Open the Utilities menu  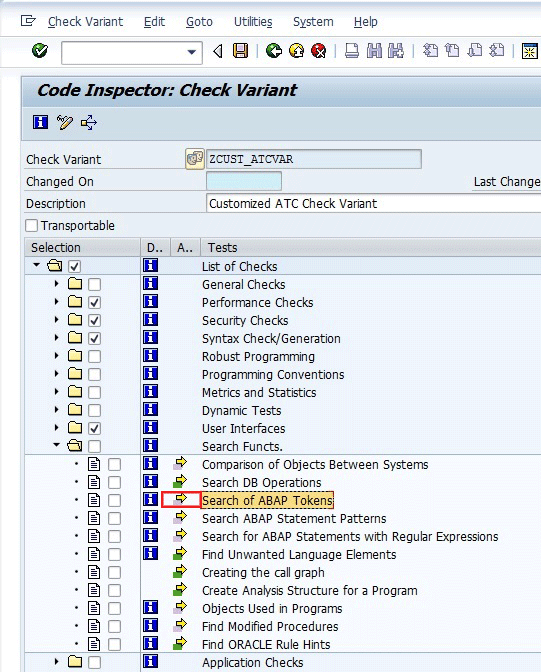(253, 21)
